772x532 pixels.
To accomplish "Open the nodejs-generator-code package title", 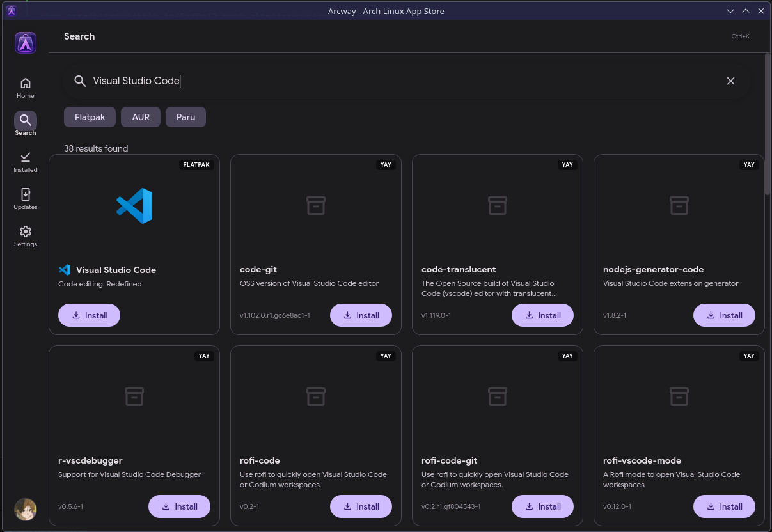I will pos(653,270).
